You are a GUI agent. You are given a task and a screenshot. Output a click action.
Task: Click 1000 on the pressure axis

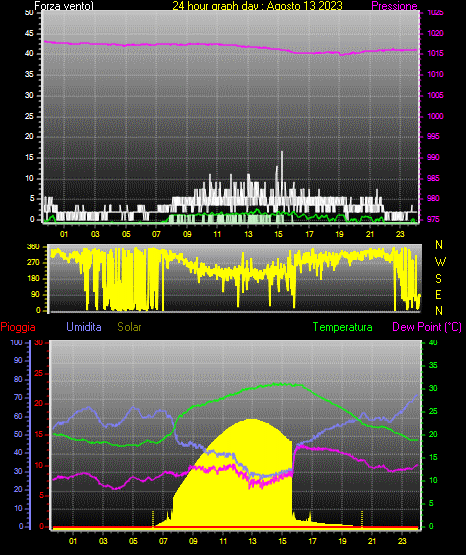click(435, 116)
